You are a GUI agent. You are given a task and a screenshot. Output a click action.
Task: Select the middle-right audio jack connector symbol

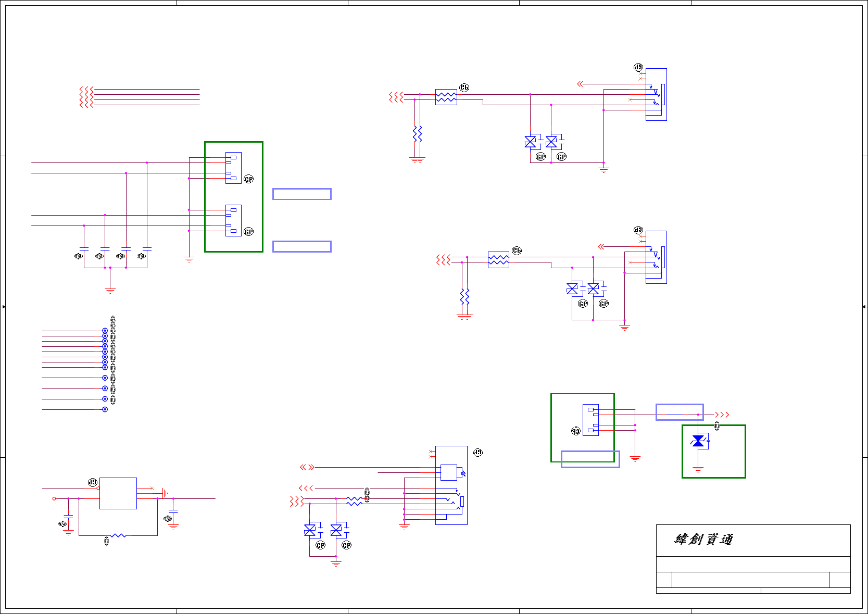tap(656, 257)
